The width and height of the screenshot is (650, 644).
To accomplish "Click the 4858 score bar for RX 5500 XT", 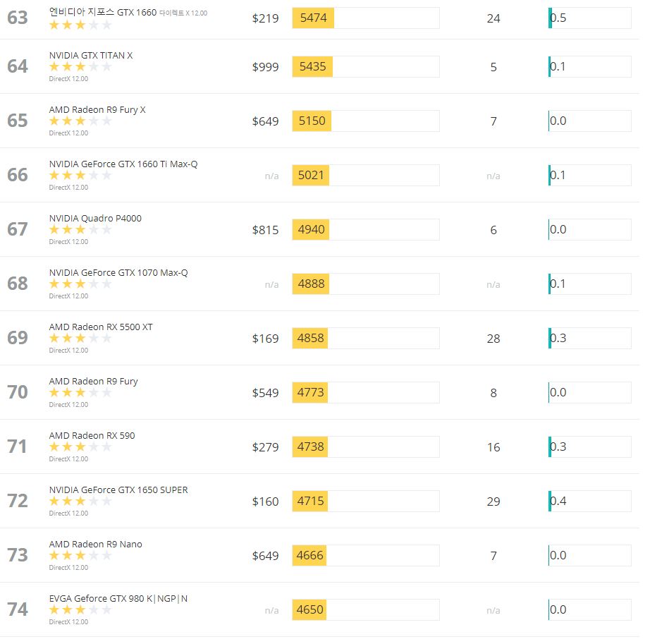I will (x=366, y=339).
